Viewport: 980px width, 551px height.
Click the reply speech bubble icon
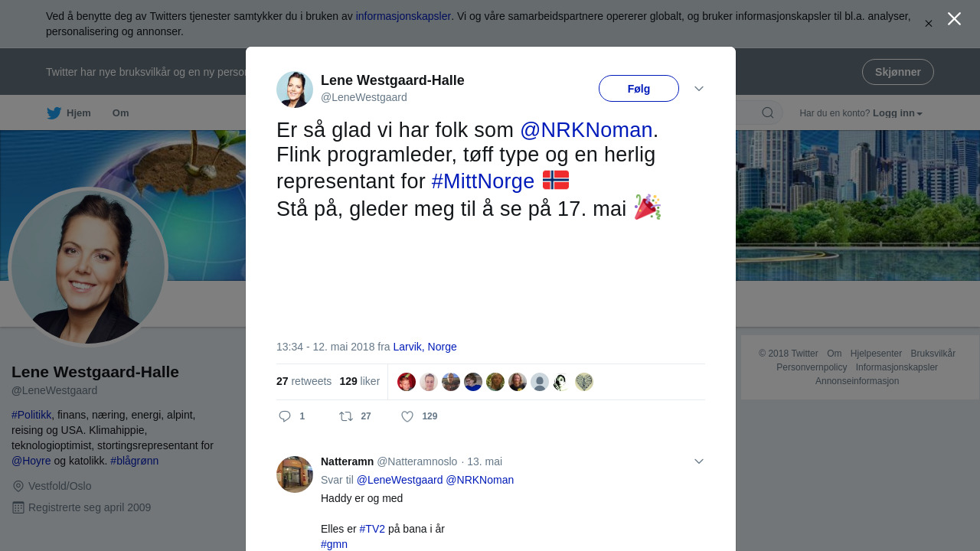point(285,416)
